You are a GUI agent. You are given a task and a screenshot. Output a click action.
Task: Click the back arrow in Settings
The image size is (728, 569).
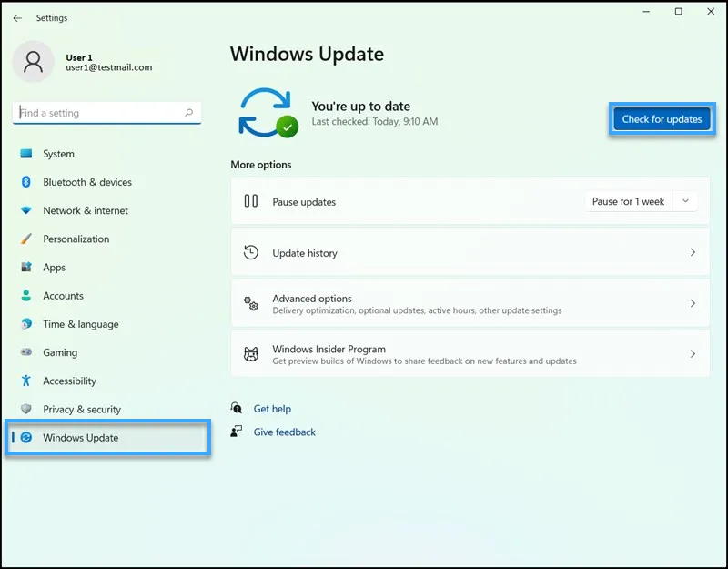[x=17, y=18]
